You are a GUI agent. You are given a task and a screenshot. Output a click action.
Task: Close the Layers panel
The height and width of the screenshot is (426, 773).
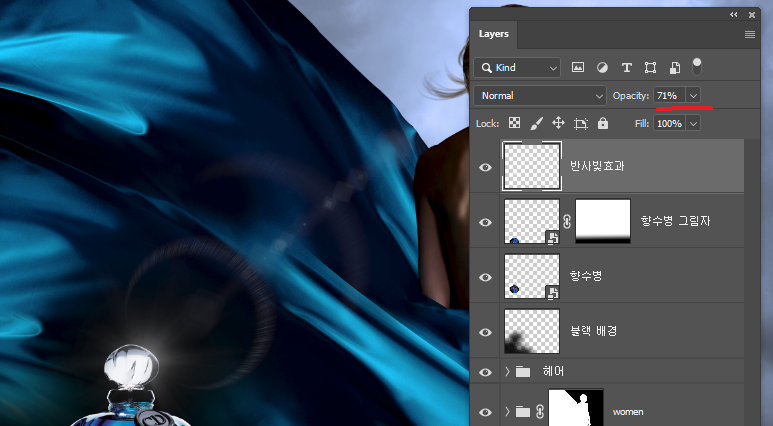(752, 15)
